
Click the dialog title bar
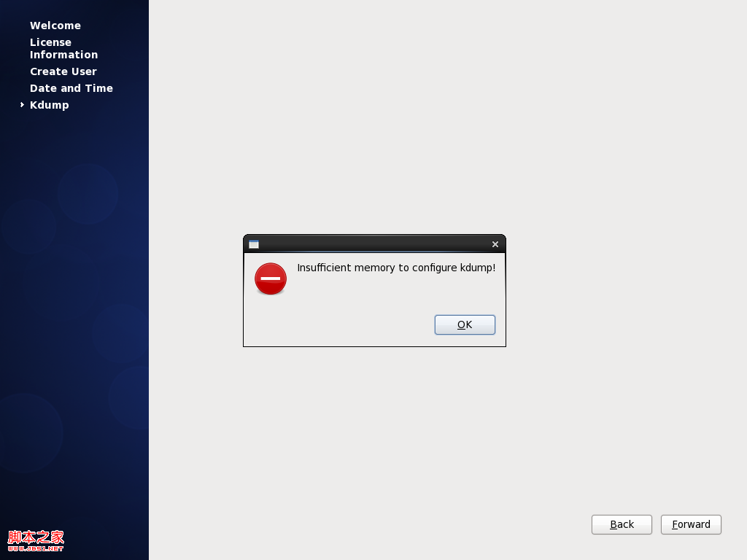point(373,244)
